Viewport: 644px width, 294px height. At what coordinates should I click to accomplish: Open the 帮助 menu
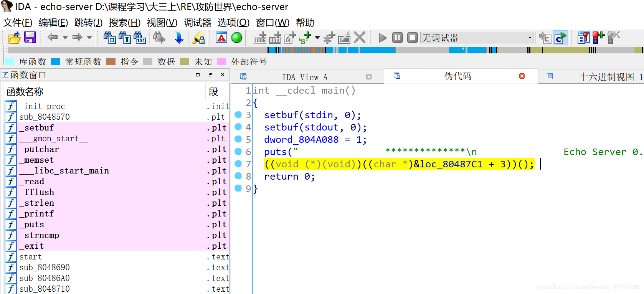305,23
